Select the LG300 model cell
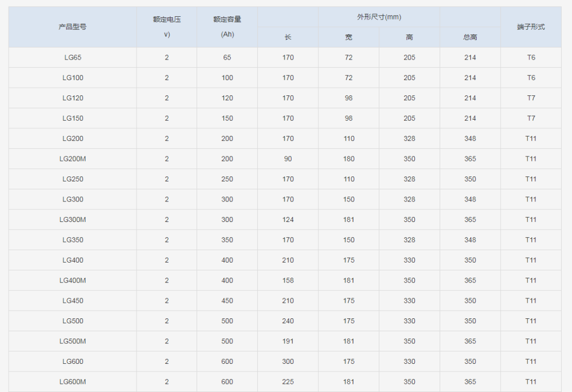Image resolution: width=572 pixels, height=392 pixels. 73,199
